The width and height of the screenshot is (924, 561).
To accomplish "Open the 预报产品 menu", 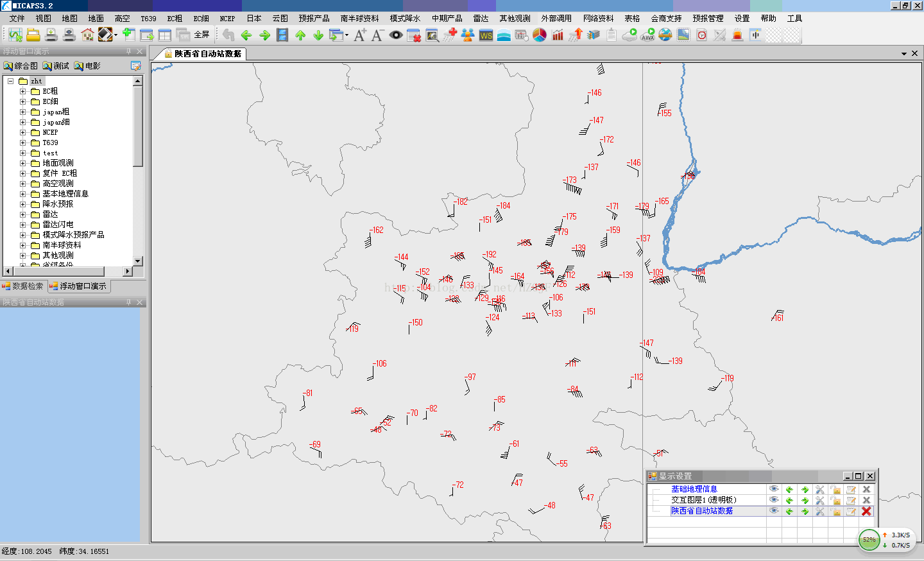I will coord(314,18).
